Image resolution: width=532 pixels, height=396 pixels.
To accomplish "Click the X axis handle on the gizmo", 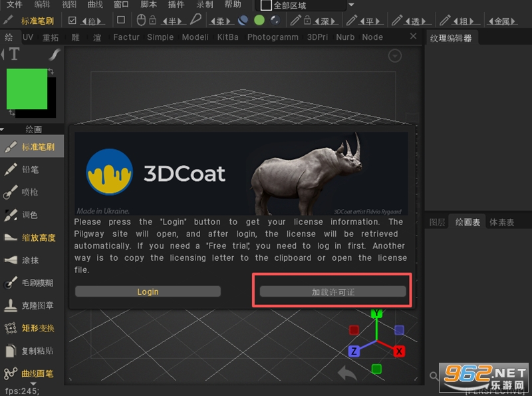I will coord(400,351).
